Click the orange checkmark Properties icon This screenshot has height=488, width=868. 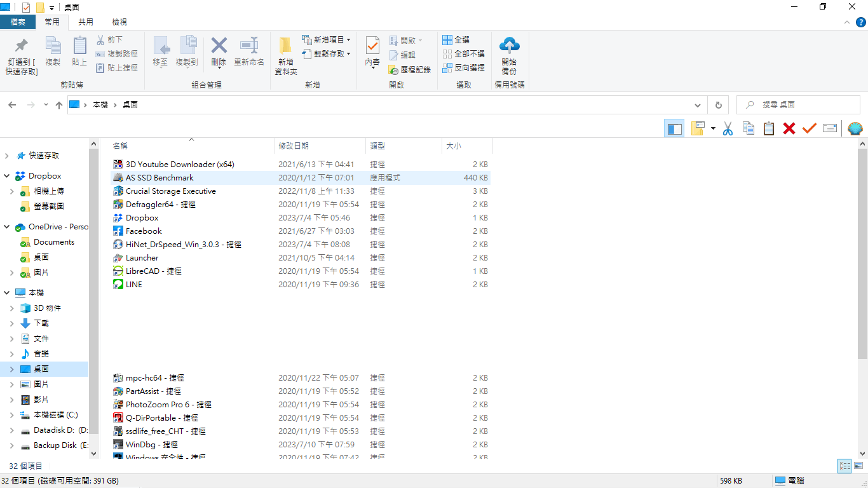(x=809, y=128)
